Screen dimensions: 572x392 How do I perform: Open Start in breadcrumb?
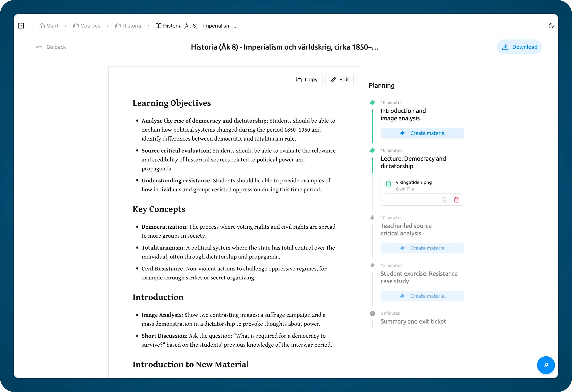(49, 26)
